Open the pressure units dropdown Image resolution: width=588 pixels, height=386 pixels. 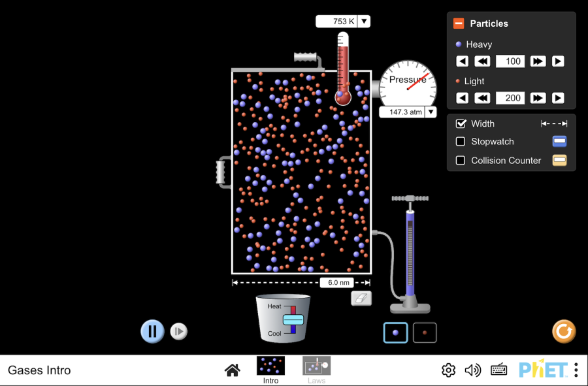(x=431, y=112)
